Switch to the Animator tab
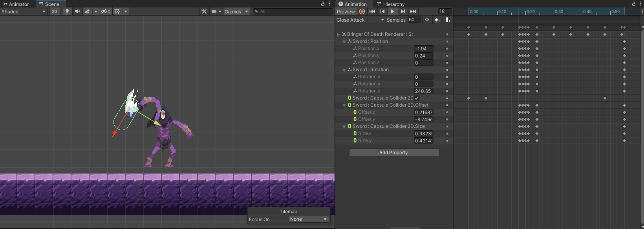 pyautogui.click(x=16, y=4)
